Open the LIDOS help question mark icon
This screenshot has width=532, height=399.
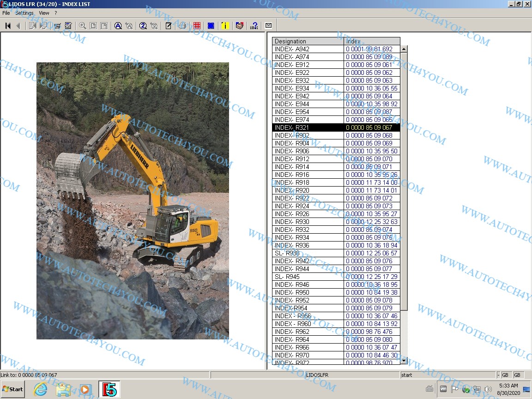pyautogui.click(x=254, y=26)
